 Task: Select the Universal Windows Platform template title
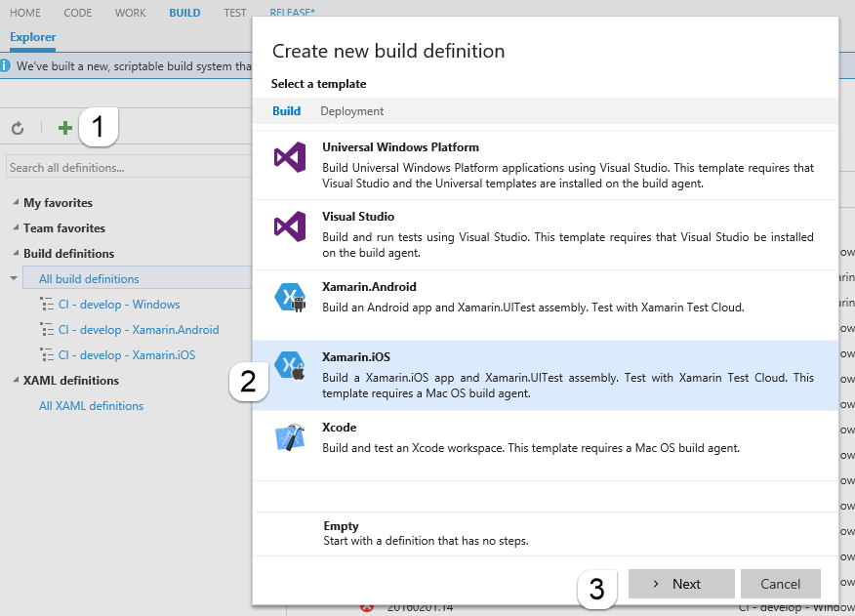[x=400, y=147]
